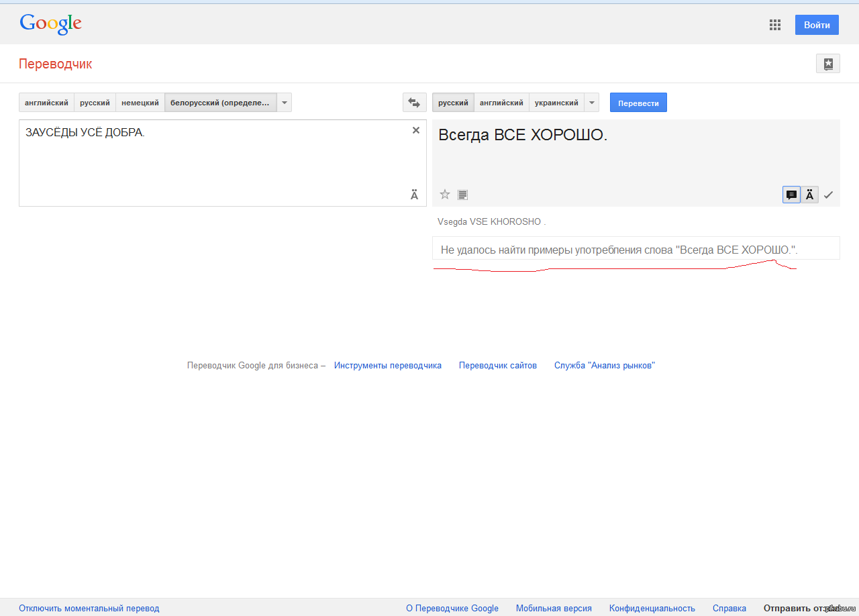Image resolution: width=859 pixels, height=616 pixels.
Task: Click Отключить моментальный перевод link
Action: tap(89, 609)
